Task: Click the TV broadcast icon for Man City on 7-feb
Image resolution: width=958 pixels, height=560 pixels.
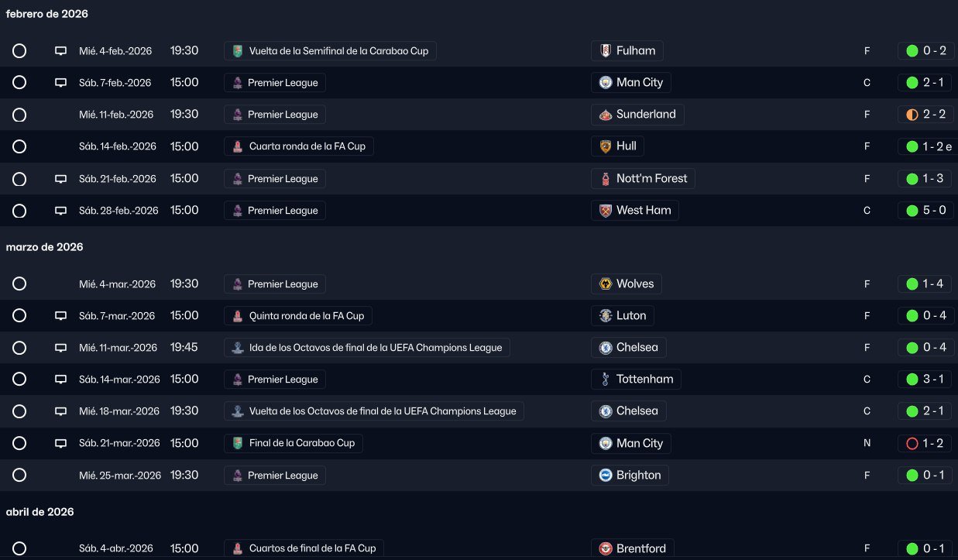Action: (60, 83)
